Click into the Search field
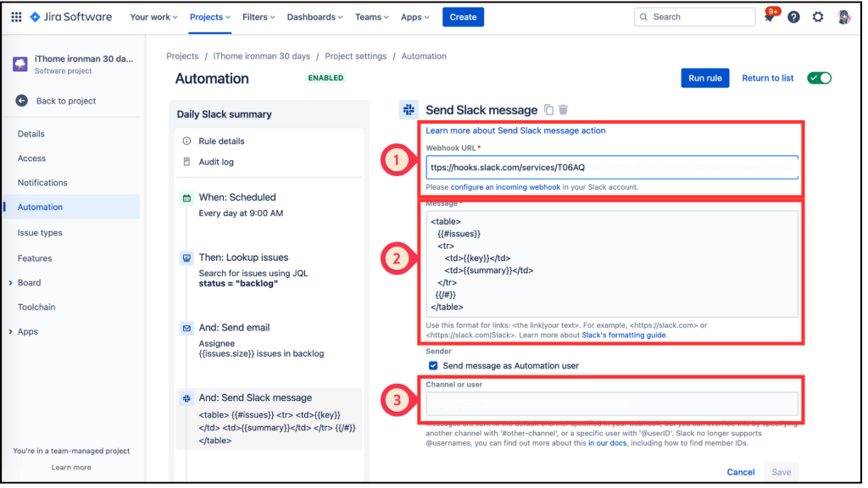The height and width of the screenshot is (488, 868). 695,17
